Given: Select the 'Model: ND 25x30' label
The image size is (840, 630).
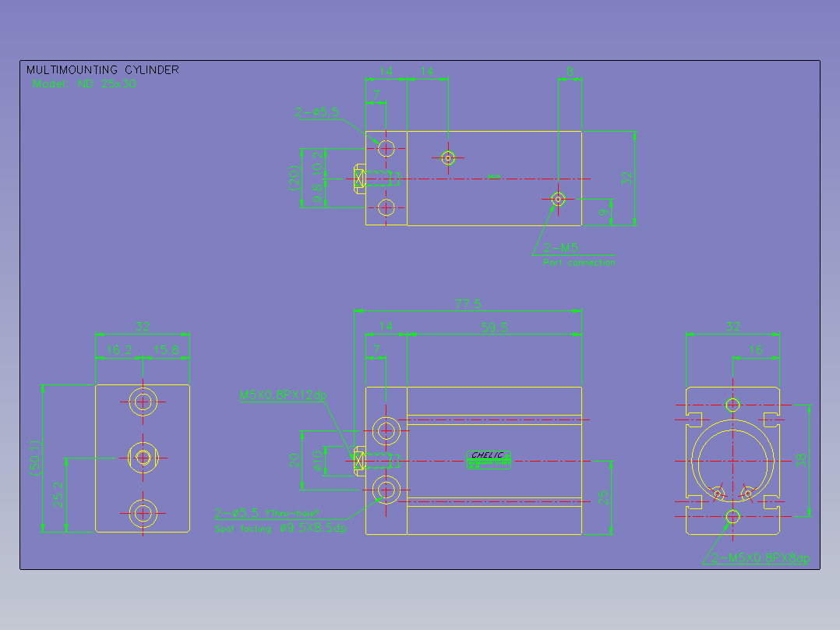Looking at the screenshot, I should [84, 83].
